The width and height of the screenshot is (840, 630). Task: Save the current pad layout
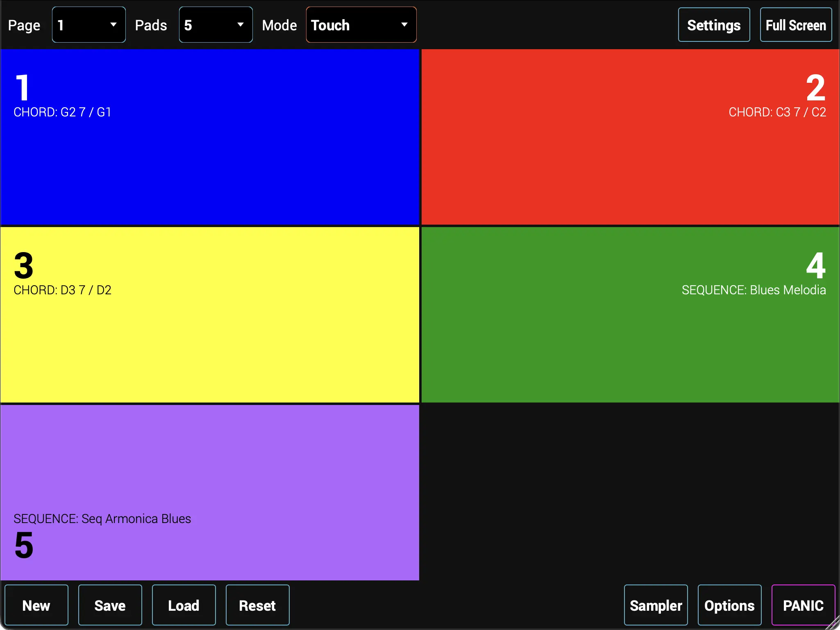pos(110,605)
